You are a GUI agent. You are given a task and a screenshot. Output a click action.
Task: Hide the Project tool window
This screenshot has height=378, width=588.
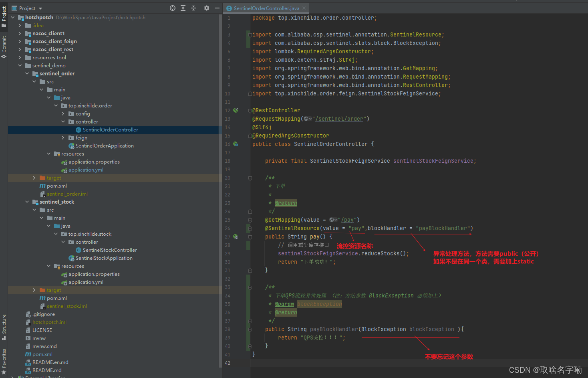(217, 8)
